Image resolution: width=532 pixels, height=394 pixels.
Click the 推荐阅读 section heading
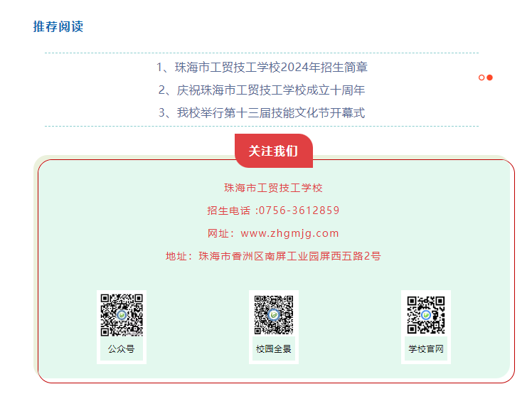point(58,26)
